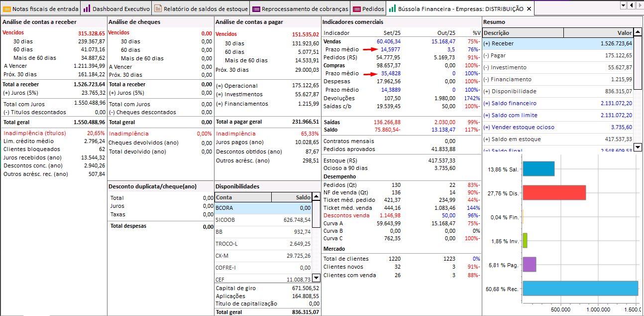Image resolution: width=644 pixels, height=316 pixels.
Task: Click the blue Rec. bar in chart
Action: (580, 289)
